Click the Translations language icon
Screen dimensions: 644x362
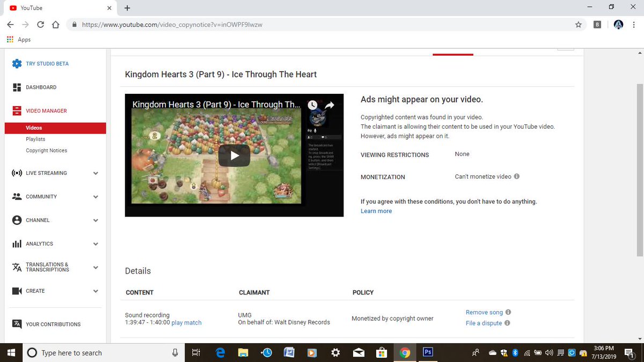[x=17, y=267]
